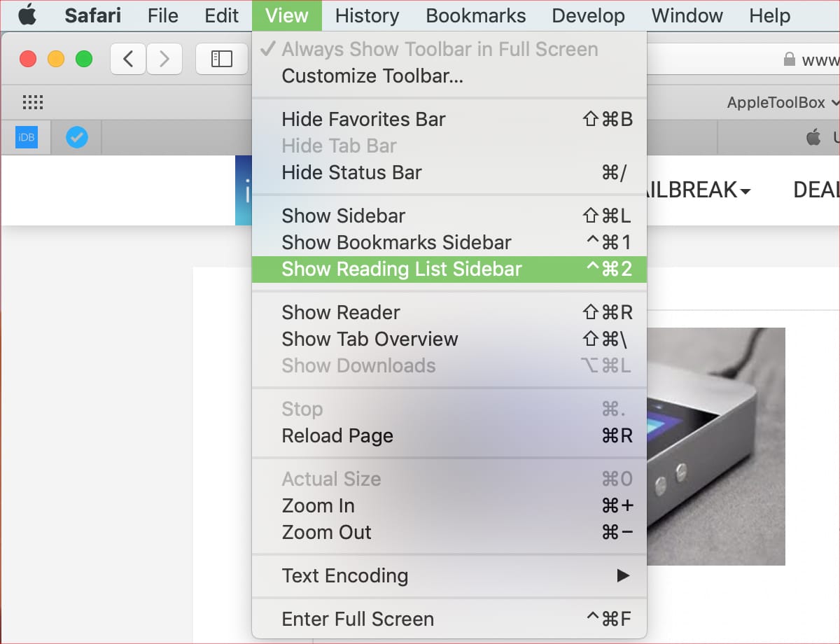The width and height of the screenshot is (840, 644).
Task: Close the open View menu
Action: 287,15
